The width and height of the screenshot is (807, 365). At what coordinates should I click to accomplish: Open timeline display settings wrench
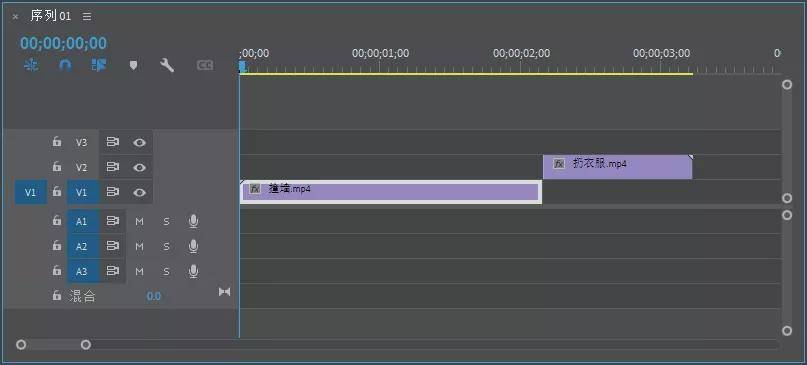coord(167,65)
